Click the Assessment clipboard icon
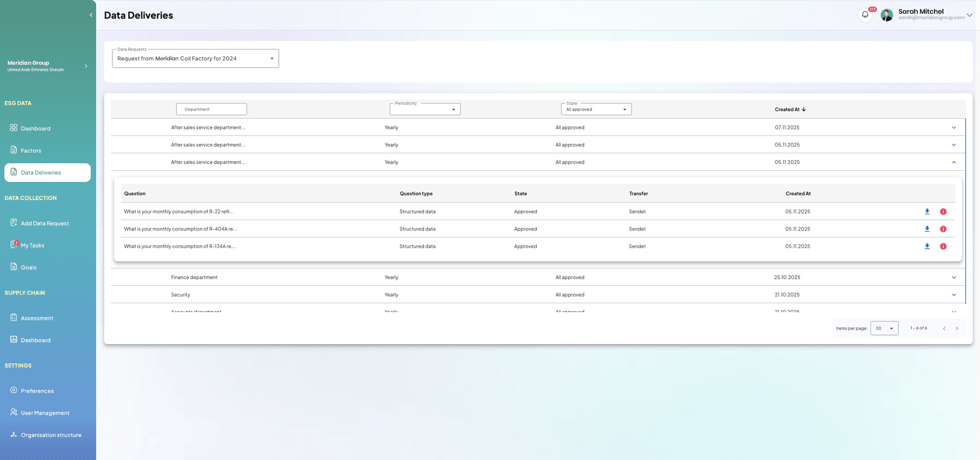 pos(14,317)
